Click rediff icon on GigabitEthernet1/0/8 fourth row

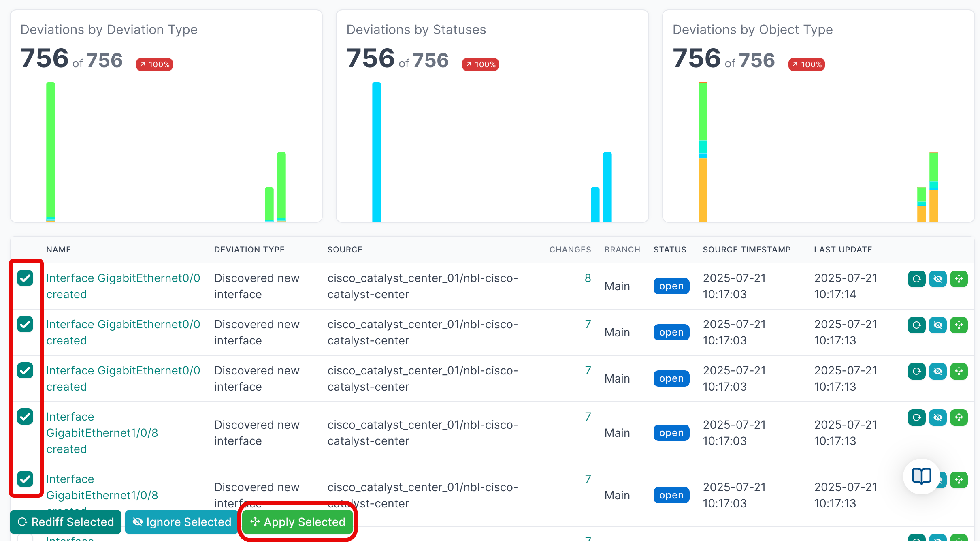point(916,417)
